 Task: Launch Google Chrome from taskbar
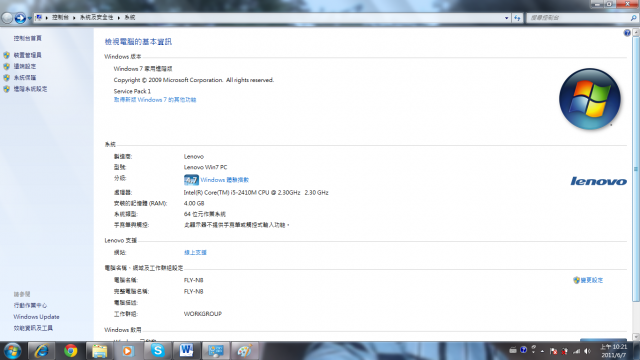pyautogui.click(x=71, y=351)
